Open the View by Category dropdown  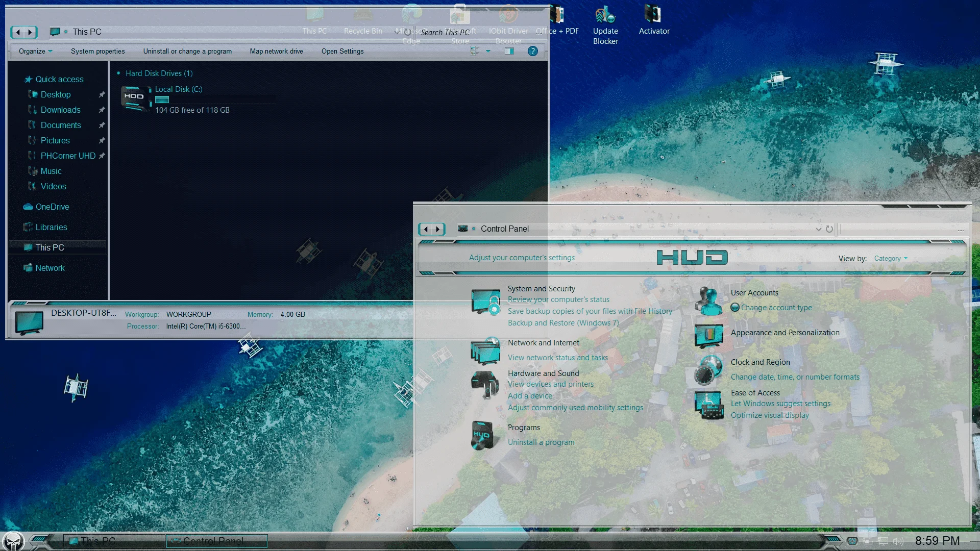click(x=891, y=259)
